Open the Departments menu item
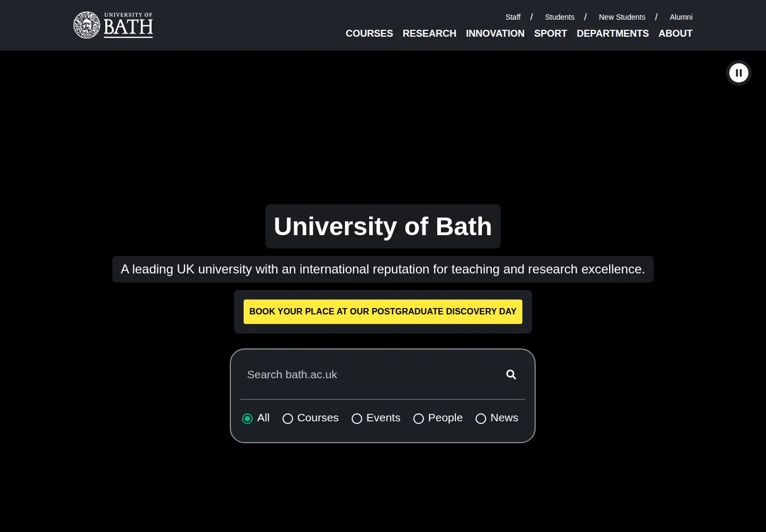 pyautogui.click(x=613, y=34)
